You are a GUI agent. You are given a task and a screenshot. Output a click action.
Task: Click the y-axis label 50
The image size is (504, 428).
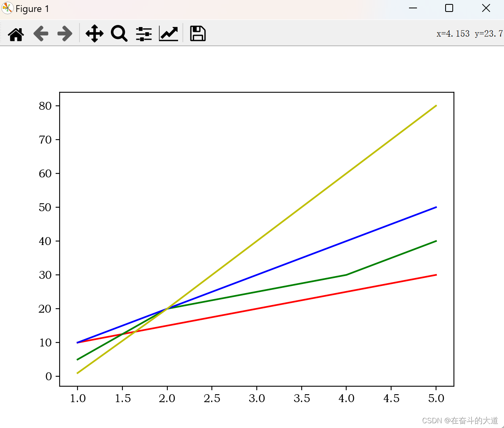tap(45, 207)
